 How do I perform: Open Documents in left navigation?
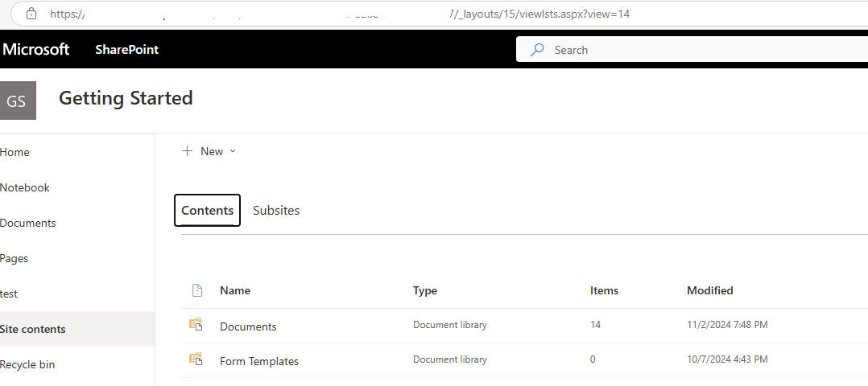(27, 223)
